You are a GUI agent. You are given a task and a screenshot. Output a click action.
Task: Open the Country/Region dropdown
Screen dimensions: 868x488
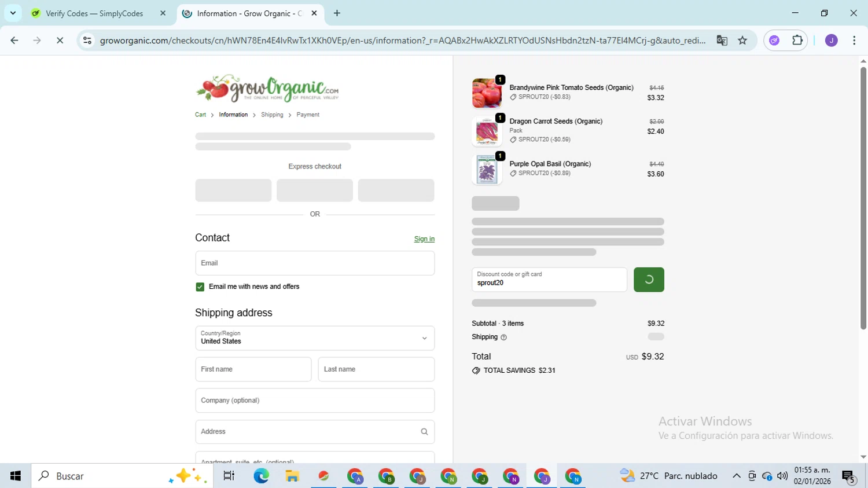click(315, 338)
